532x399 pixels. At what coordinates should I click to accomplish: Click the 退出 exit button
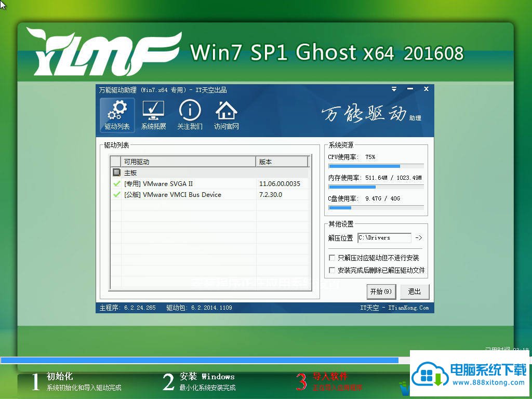414,291
